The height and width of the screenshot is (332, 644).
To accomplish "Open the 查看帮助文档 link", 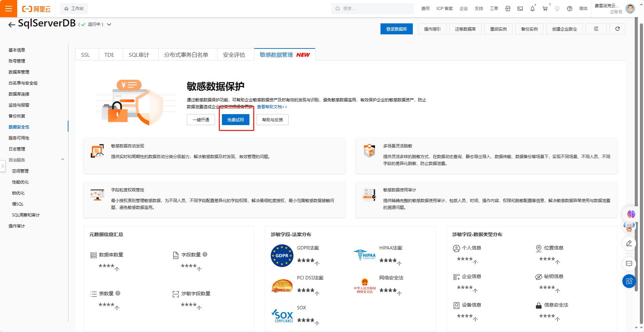I will point(272,107).
